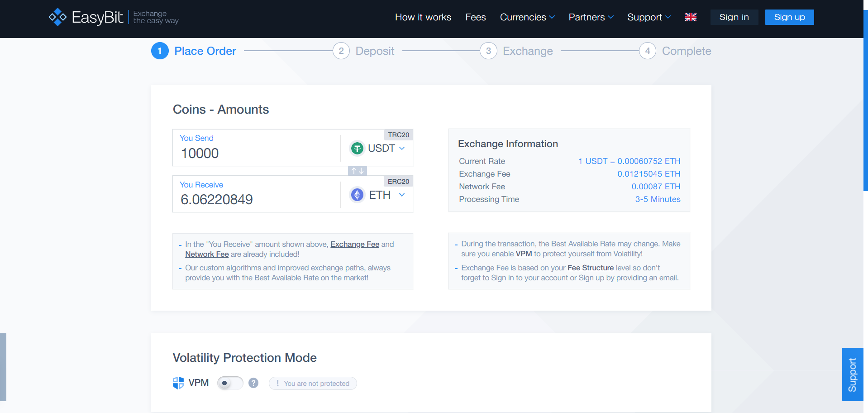
Task: Open the Partners menu
Action: [x=591, y=17]
